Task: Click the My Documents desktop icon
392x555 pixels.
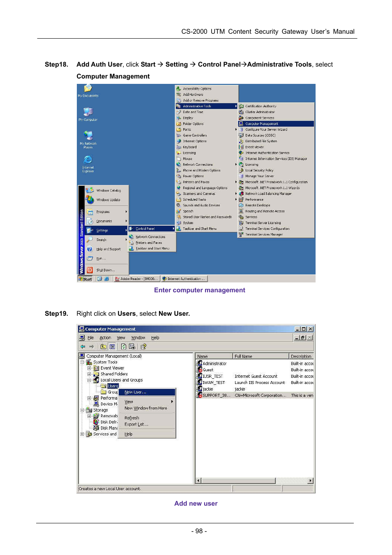Action: 88,89
